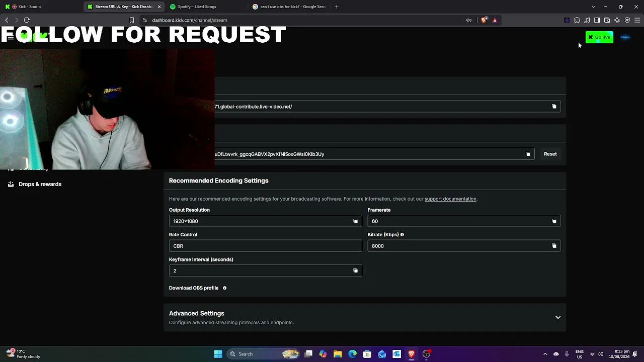Image resolution: width=644 pixels, height=362 pixels.
Task: Open Microsoft Edge from the taskbar
Action: [352, 354]
